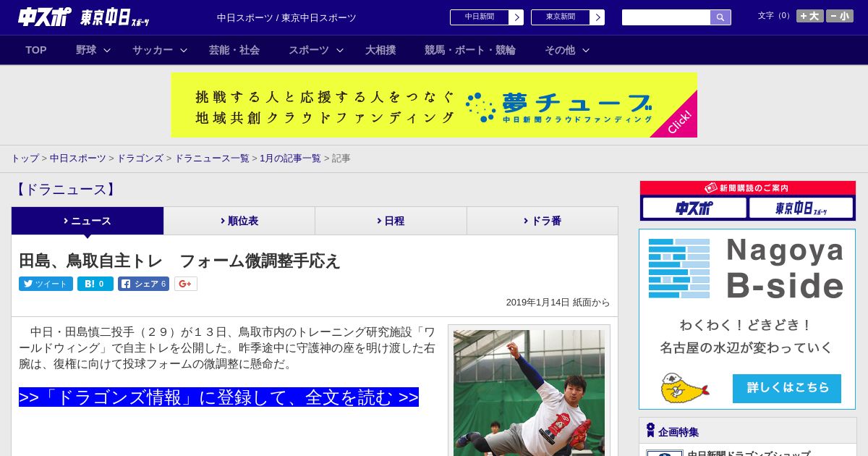Expand 野球 navigation dropdown
Screen dimensions: 868x456
point(93,50)
